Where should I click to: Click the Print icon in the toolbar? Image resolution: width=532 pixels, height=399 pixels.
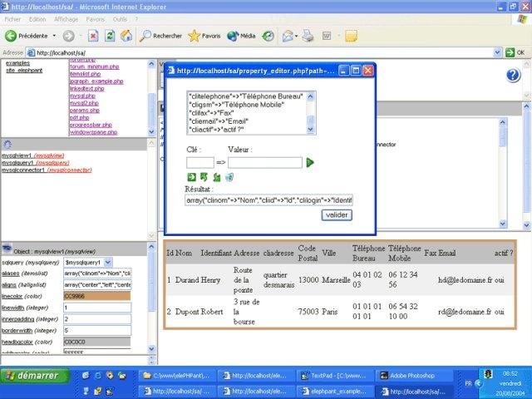click(x=308, y=36)
